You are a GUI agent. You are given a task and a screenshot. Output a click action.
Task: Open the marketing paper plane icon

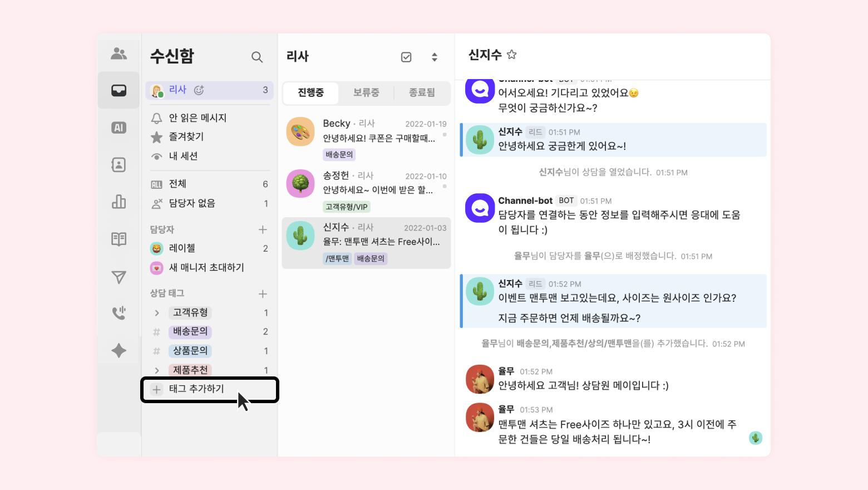pyautogui.click(x=119, y=277)
